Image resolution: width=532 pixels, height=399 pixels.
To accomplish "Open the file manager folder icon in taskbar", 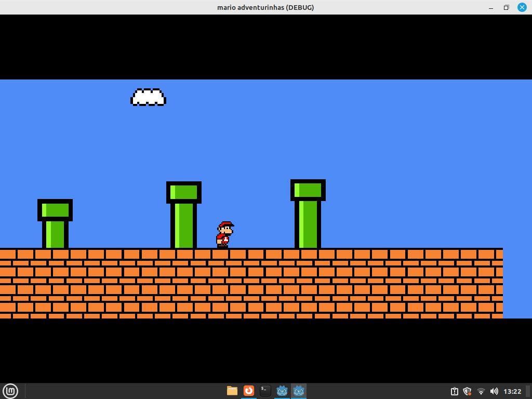I will tap(232, 391).
